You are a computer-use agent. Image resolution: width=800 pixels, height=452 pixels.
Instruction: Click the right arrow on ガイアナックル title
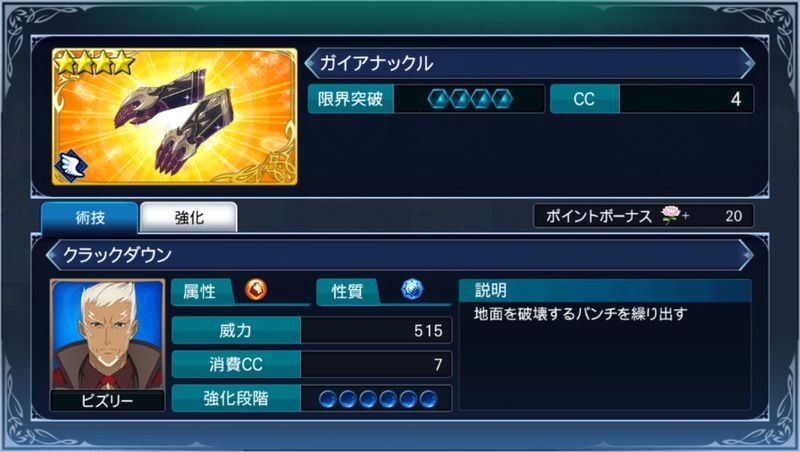pos(748,63)
